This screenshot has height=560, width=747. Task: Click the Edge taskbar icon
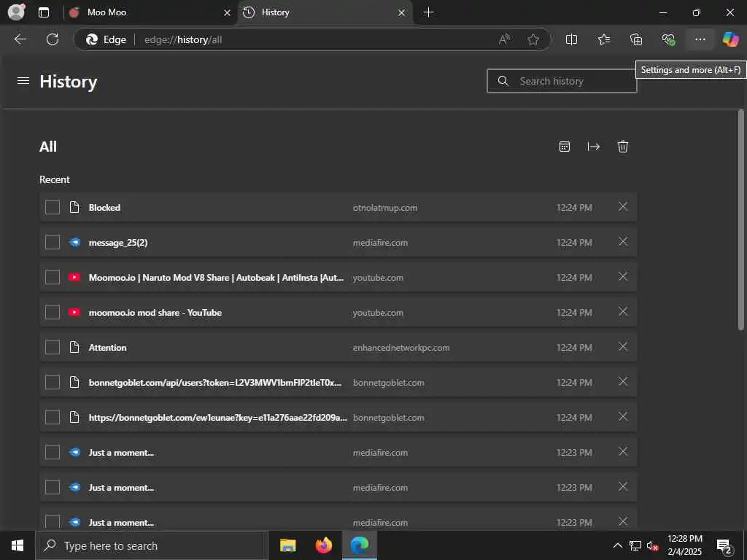pos(360,545)
